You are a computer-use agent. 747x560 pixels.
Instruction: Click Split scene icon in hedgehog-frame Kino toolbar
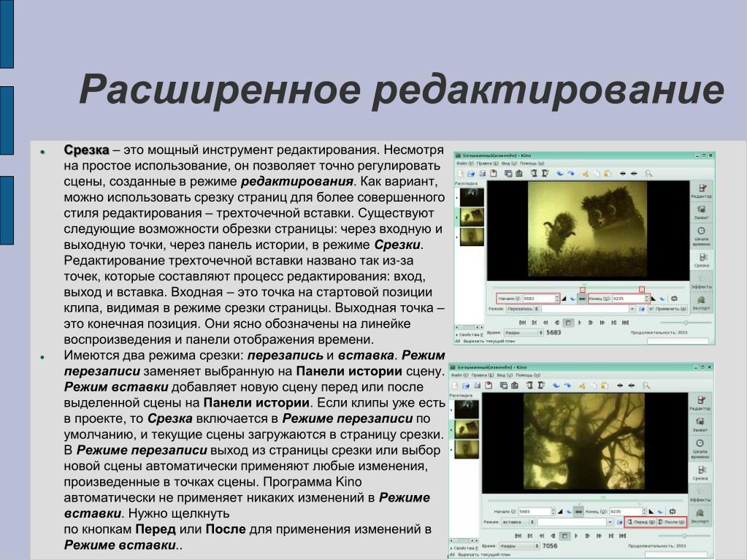click(623, 173)
